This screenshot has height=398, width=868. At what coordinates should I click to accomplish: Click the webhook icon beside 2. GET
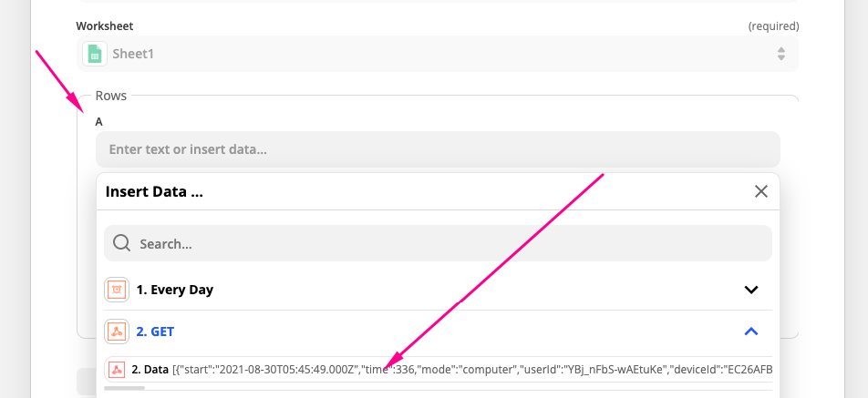pos(117,332)
